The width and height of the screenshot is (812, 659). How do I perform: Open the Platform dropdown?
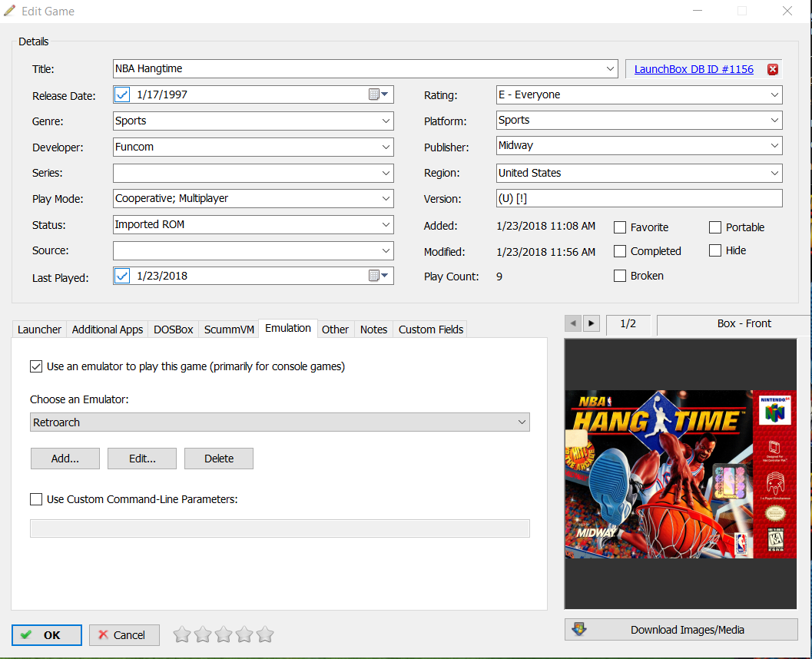[774, 120]
